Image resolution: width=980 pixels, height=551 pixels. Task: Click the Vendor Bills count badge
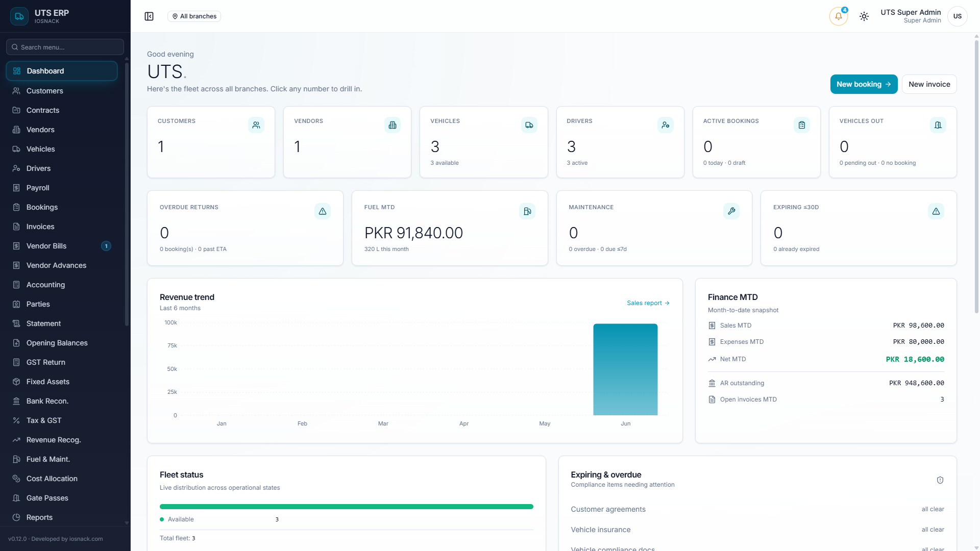click(x=106, y=246)
